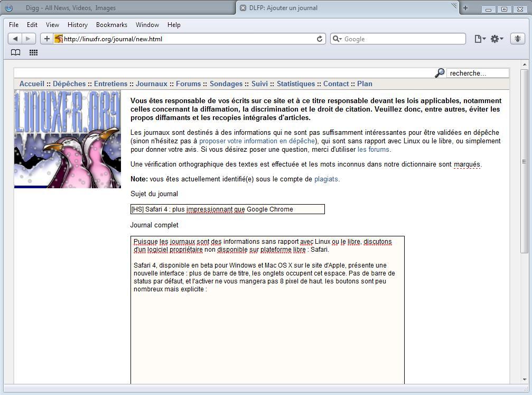Add bookmark with the plus button
The width and height of the screenshot is (532, 395).
[47, 39]
